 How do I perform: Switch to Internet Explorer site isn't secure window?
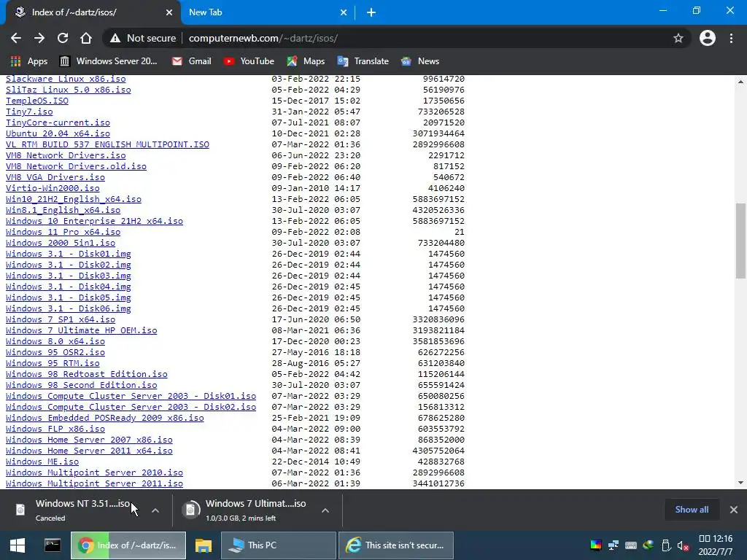(x=395, y=545)
